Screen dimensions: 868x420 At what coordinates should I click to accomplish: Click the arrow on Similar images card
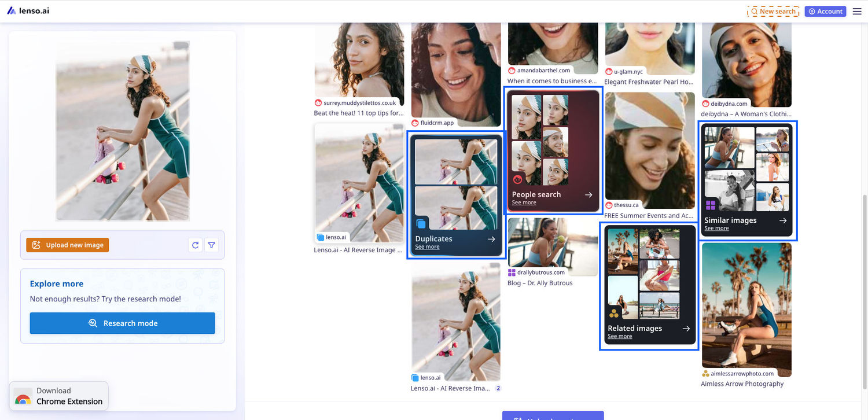[x=783, y=220]
